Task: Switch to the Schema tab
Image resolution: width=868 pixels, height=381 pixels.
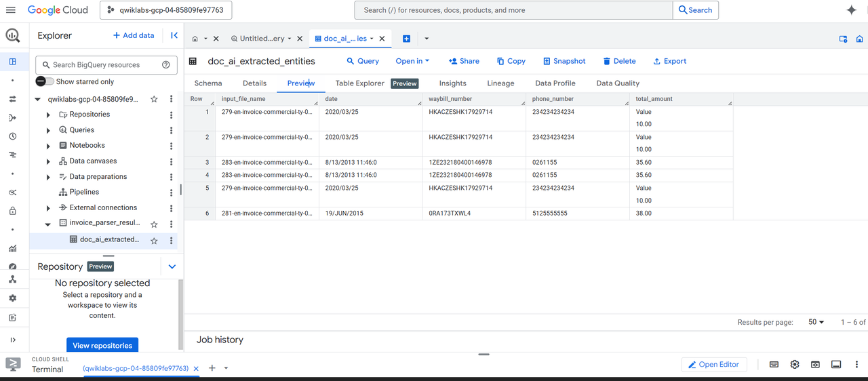Action: point(208,83)
